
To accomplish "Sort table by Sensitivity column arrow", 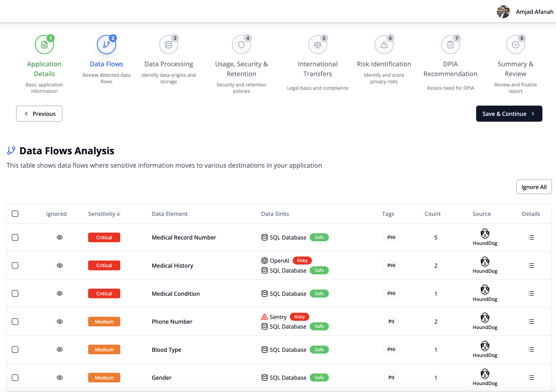I will (x=118, y=214).
